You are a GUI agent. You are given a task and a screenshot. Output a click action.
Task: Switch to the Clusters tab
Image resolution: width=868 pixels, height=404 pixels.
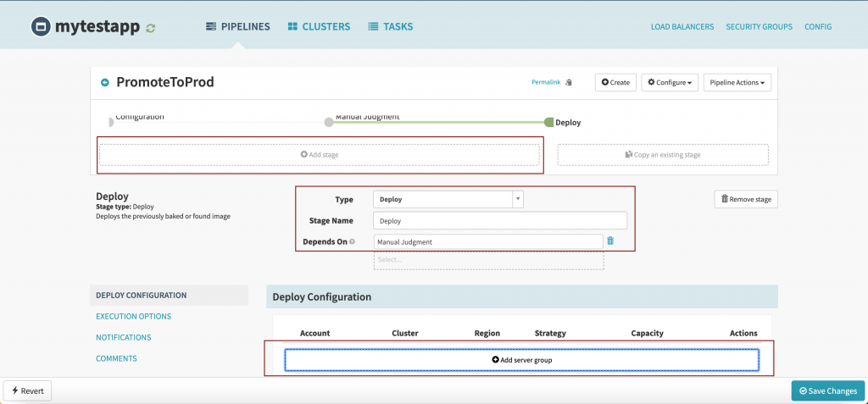pyautogui.click(x=319, y=27)
